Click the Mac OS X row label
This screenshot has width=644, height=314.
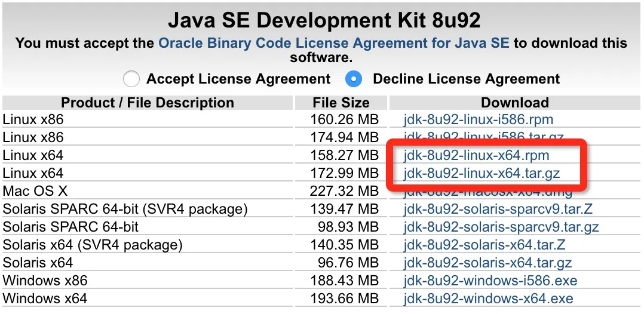point(35,191)
